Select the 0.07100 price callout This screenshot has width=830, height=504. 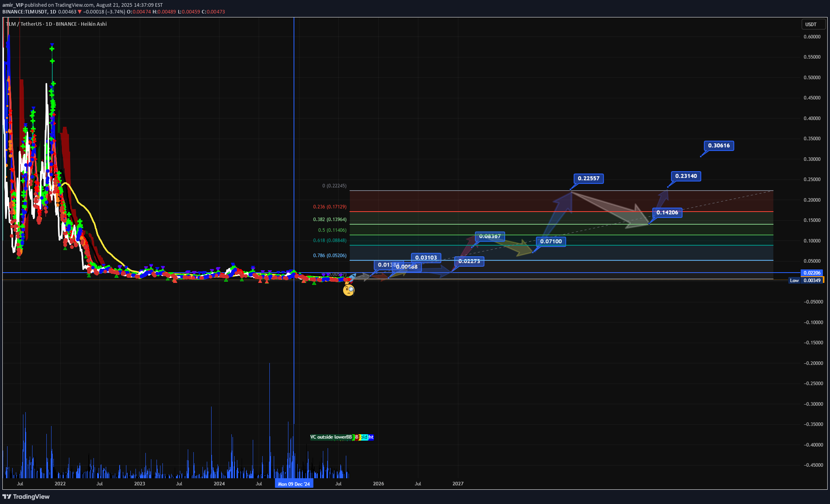[551, 241]
